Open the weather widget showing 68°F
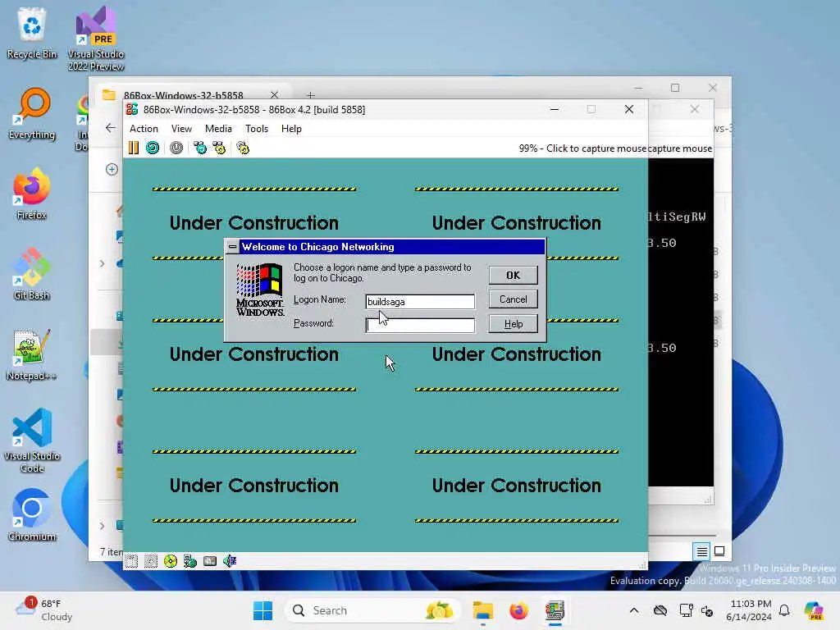 [x=44, y=610]
